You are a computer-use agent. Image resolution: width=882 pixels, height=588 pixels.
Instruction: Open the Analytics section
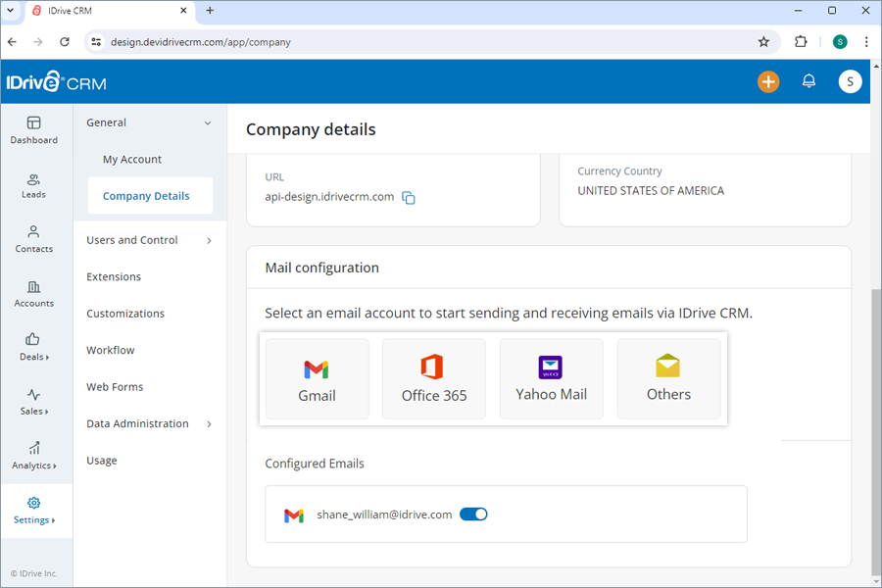35,456
